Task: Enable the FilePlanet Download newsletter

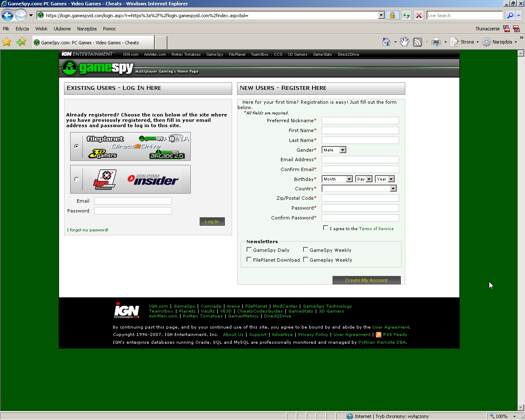Action: tap(249, 259)
